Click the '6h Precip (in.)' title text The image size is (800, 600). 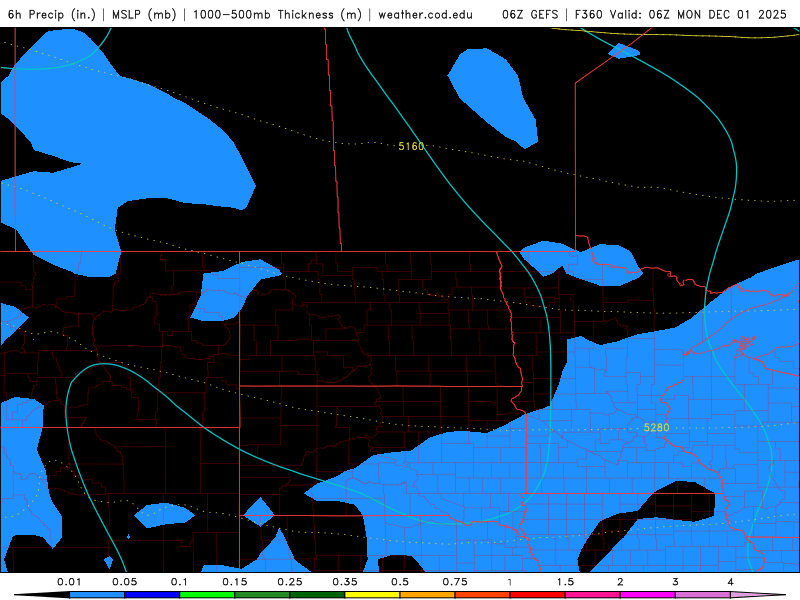(52, 14)
